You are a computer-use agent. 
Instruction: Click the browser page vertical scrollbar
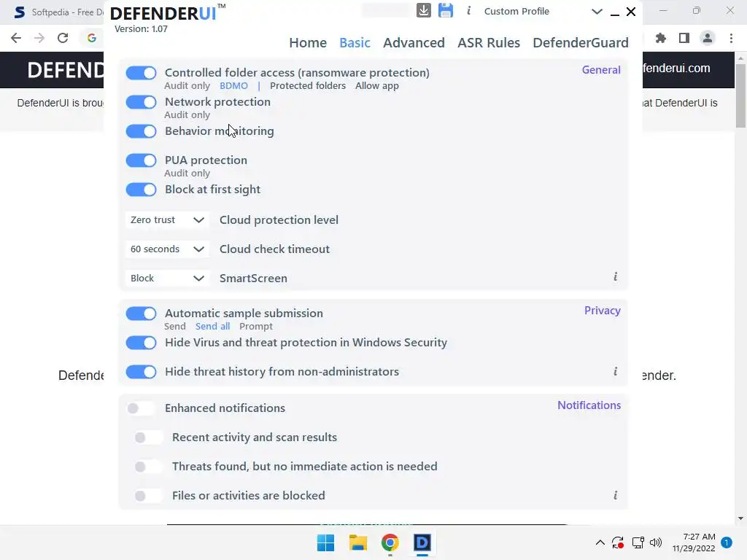pos(740,96)
